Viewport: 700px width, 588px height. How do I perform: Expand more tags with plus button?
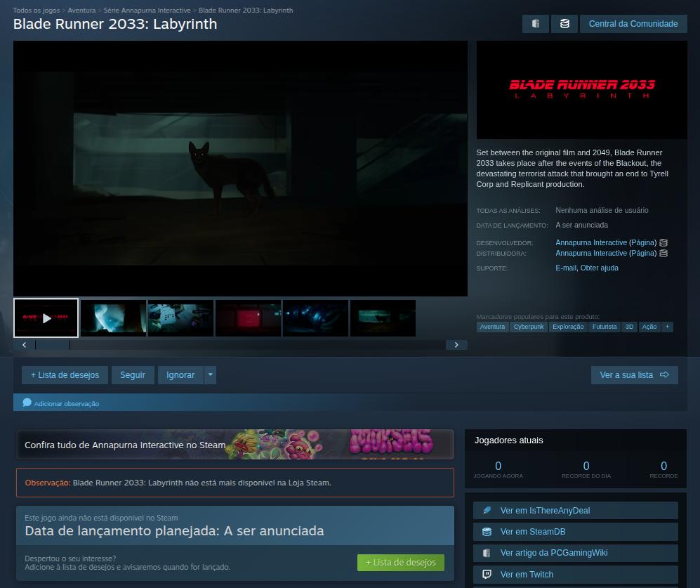(x=667, y=327)
